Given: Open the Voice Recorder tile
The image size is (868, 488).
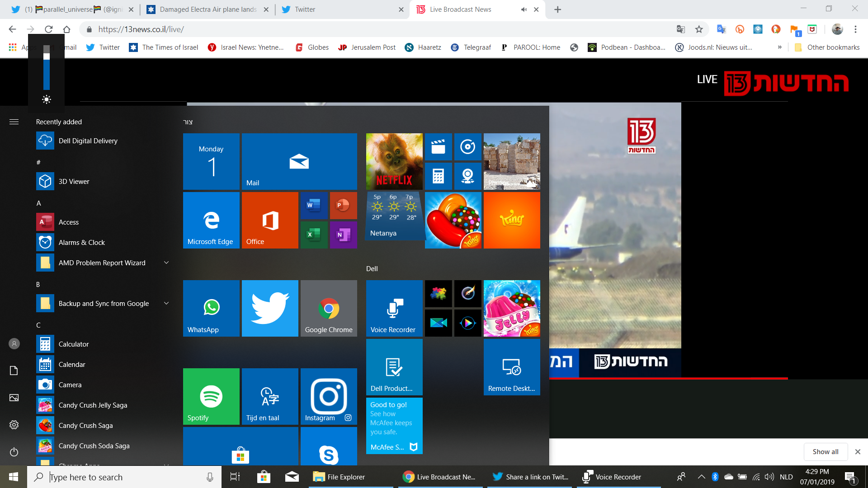Looking at the screenshot, I should point(394,308).
